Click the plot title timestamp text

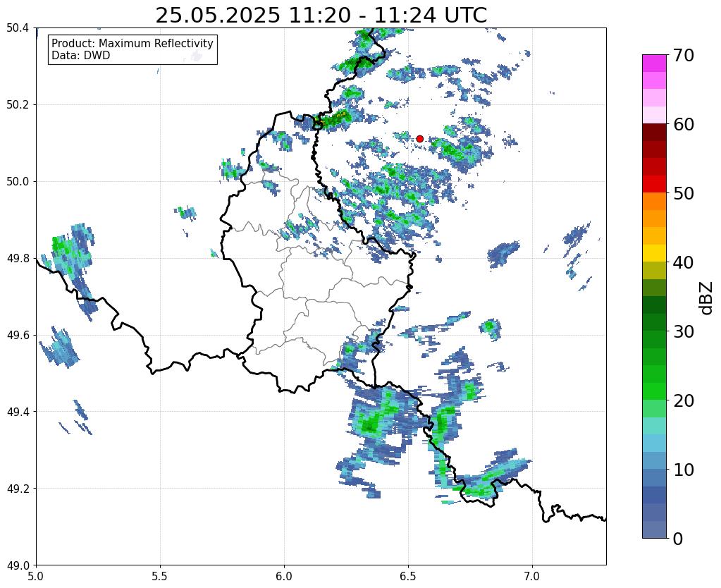click(321, 16)
